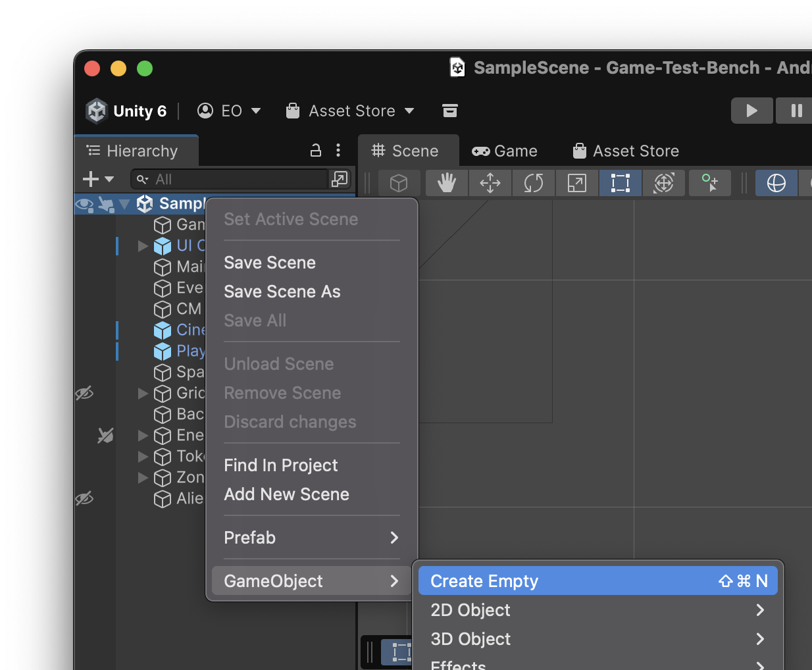This screenshot has width=812, height=670.
Task: Toggle the globe shading mode button
Action: 776,183
